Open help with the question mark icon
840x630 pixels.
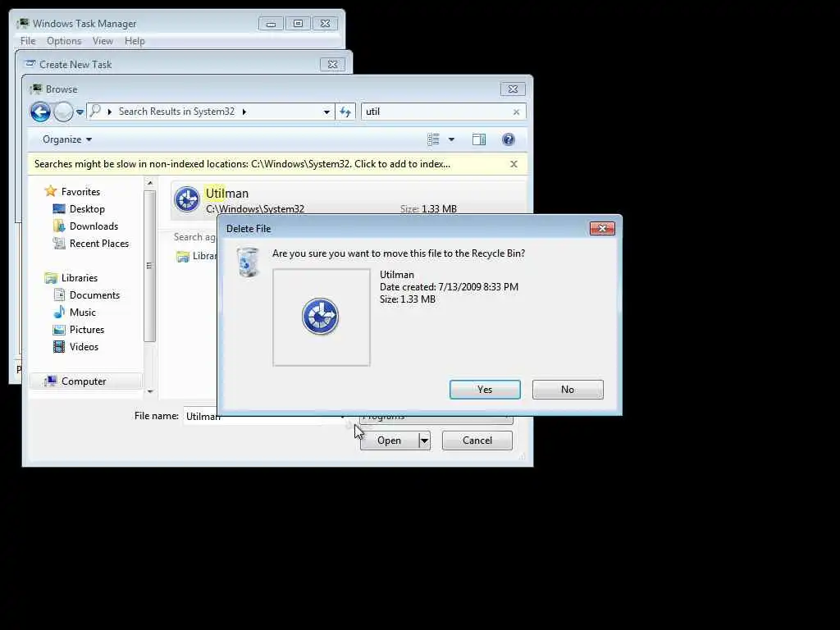pyautogui.click(x=508, y=139)
